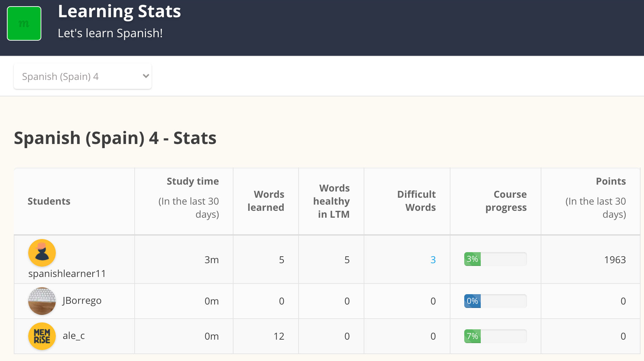Click the Students column header

point(49,201)
